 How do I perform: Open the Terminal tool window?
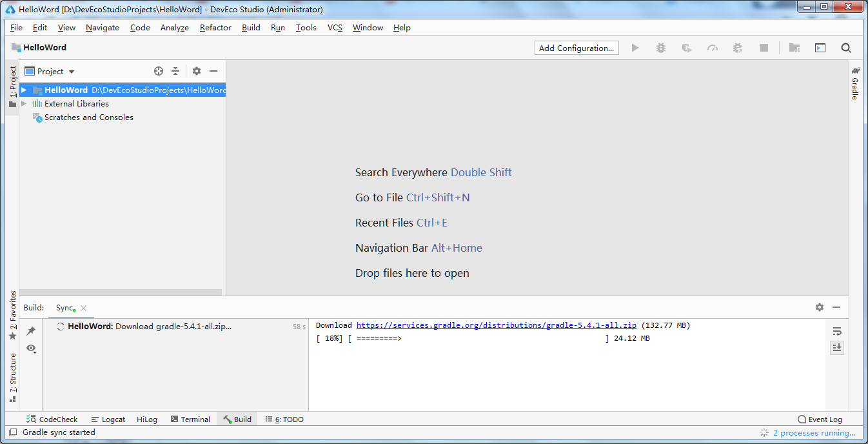(x=190, y=419)
